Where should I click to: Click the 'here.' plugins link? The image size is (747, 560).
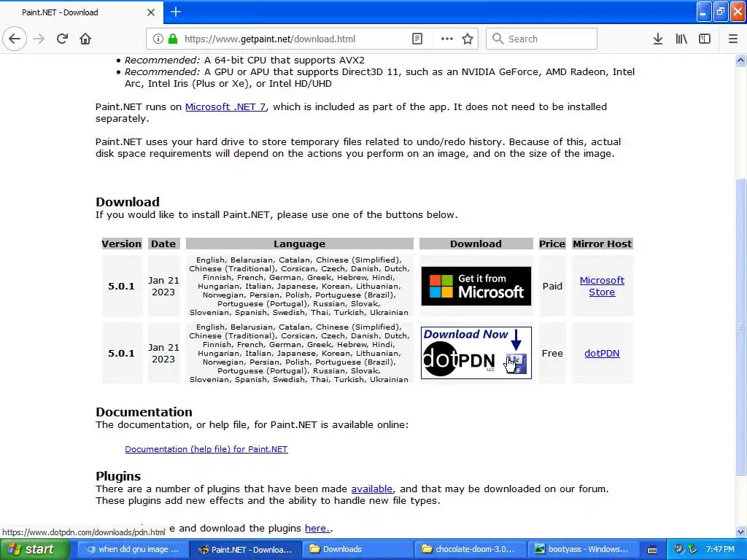click(317, 528)
